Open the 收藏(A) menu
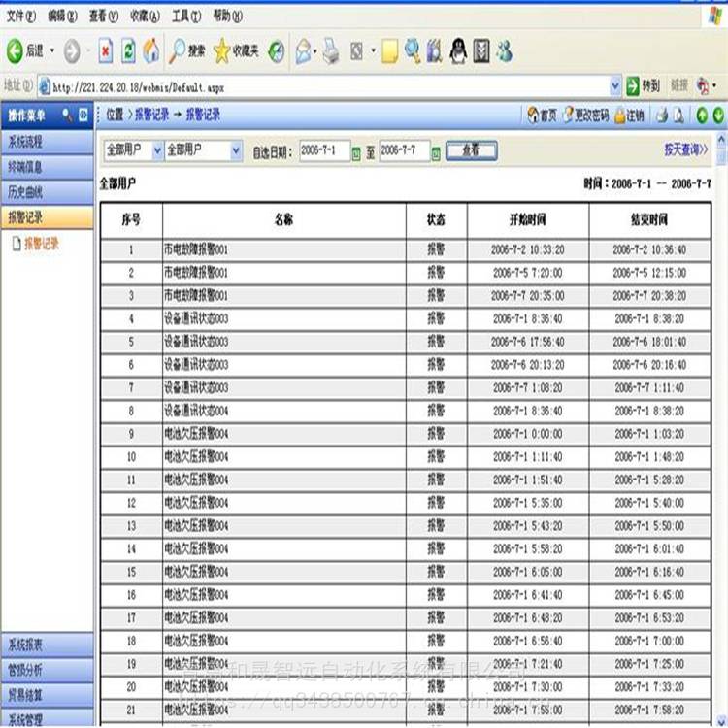The height and width of the screenshot is (728, 728). coord(145,17)
